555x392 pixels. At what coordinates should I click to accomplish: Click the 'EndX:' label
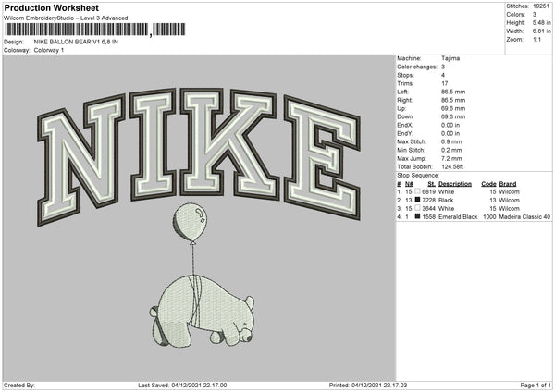click(x=405, y=125)
